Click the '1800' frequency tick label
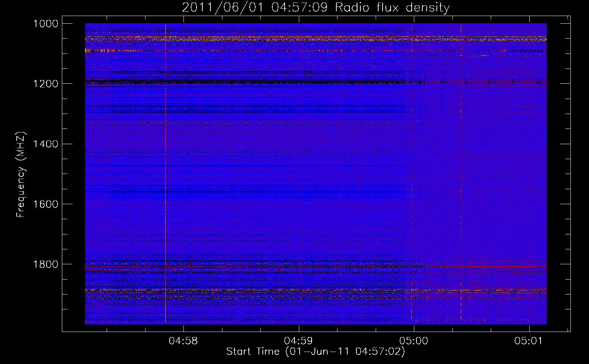 46,264
